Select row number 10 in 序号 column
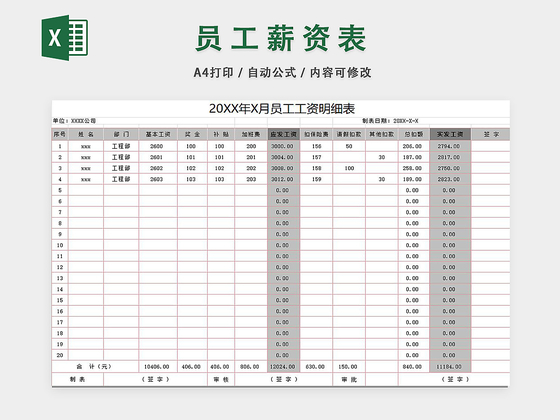 60,245
